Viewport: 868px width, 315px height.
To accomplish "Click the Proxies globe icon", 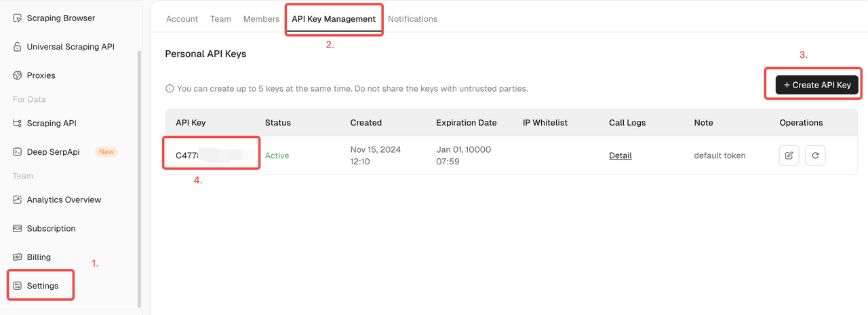I will pos(18,75).
